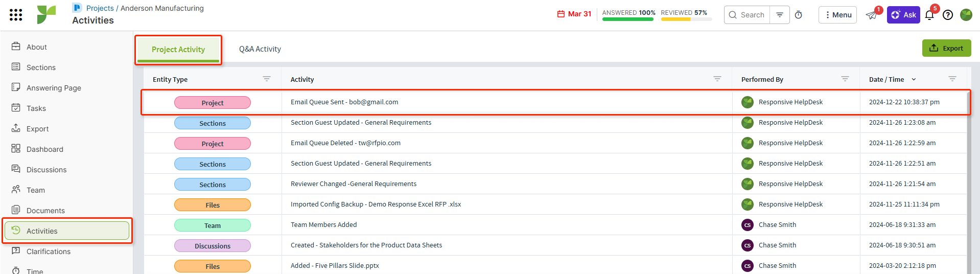Filter the Entity Type column
This screenshot has width=980, height=274.
(x=267, y=79)
